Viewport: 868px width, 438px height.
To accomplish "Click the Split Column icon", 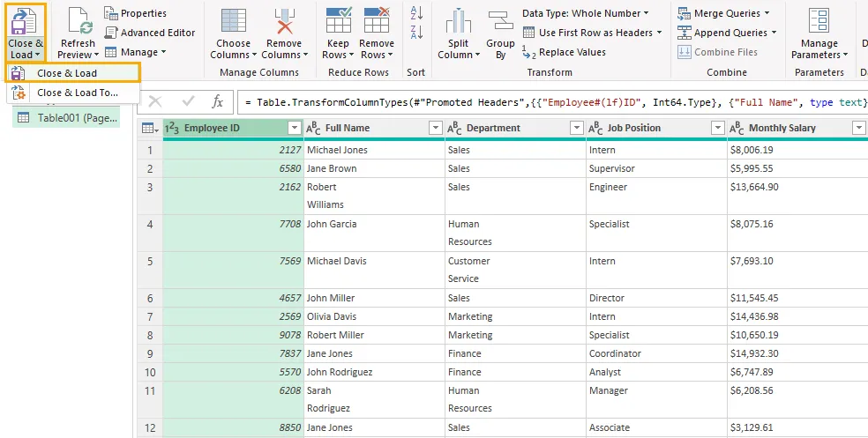I will (x=459, y=22).
